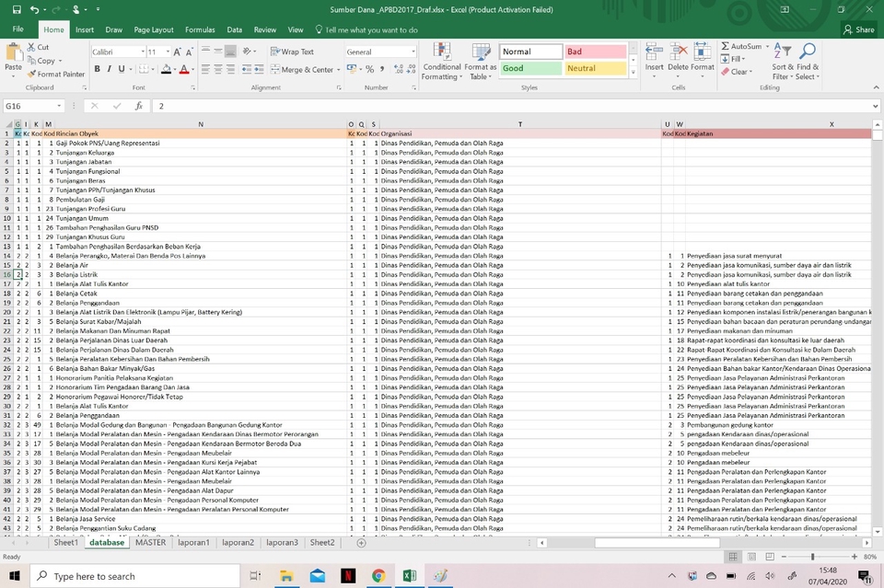Image resolution: width=884 pixels, height=588 pixels.
Task: Apply the Neutral cell style
Action: [596, 68]
